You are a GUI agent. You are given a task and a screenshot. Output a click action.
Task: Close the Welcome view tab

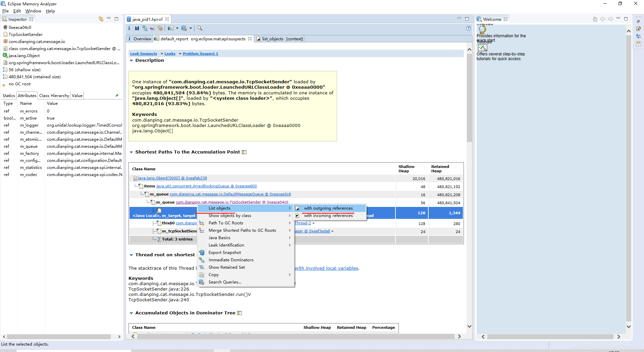505,19
